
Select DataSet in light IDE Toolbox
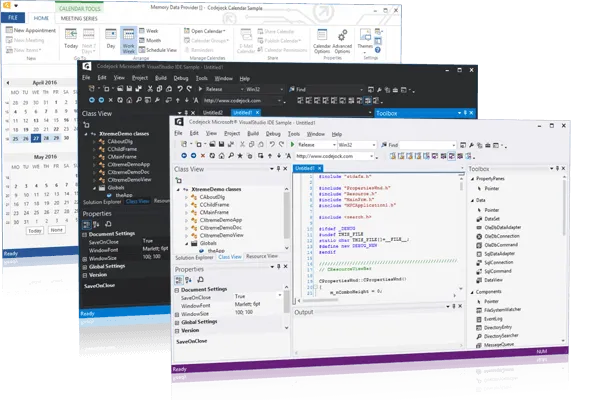pyautogui.click(x=488, y=219)
